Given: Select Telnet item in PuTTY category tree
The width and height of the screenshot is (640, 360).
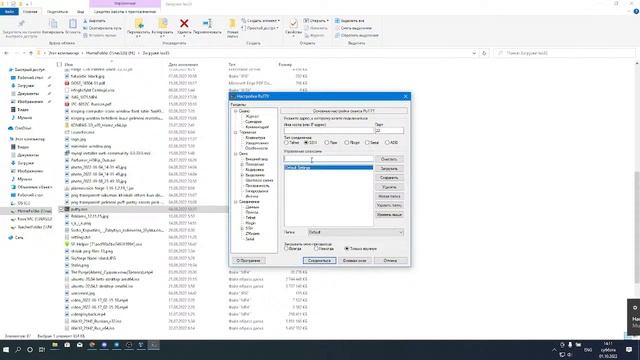Looking at the screenshot, I should tap(251, 218).
